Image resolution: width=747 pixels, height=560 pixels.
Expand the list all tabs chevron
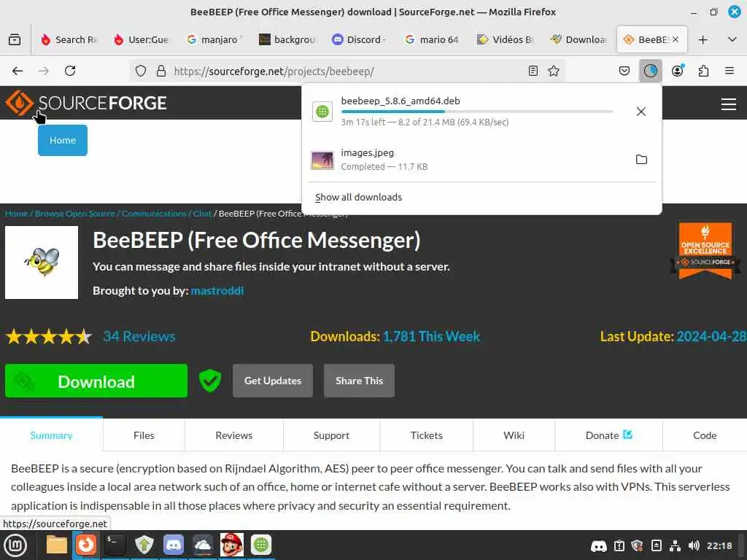[732, 39]
